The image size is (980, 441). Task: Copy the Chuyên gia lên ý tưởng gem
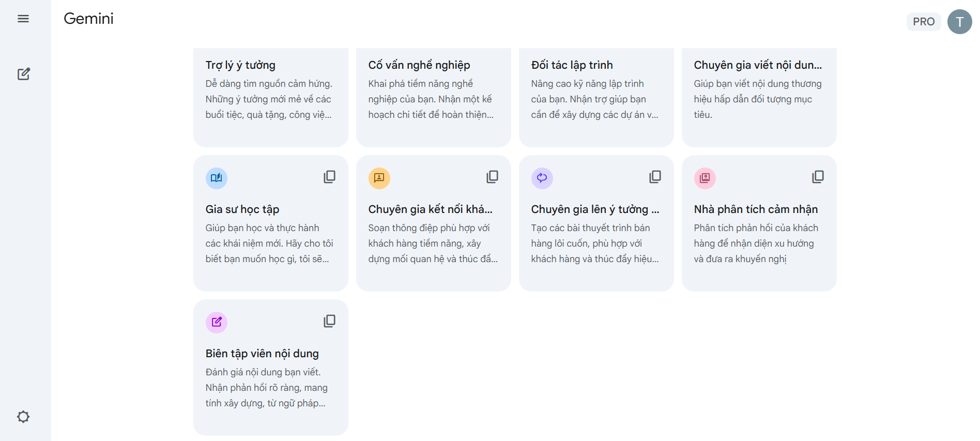tap(655, 177)
